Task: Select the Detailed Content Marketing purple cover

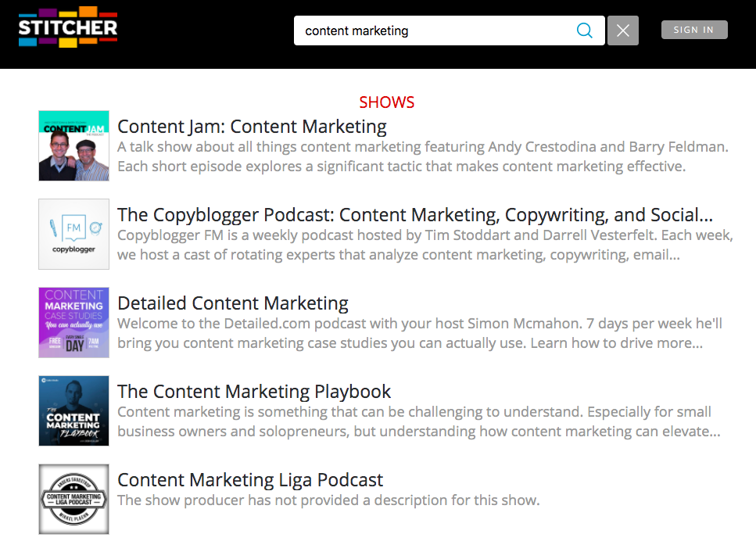Action: tap(73, 323)
